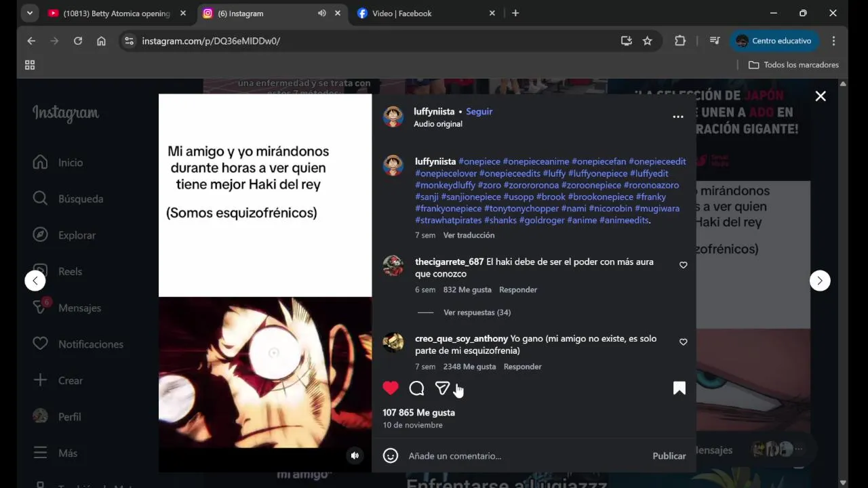
Task: Click the luffyniista avatar in the post header
Action: pyautogui.click(x=393, y=117)
